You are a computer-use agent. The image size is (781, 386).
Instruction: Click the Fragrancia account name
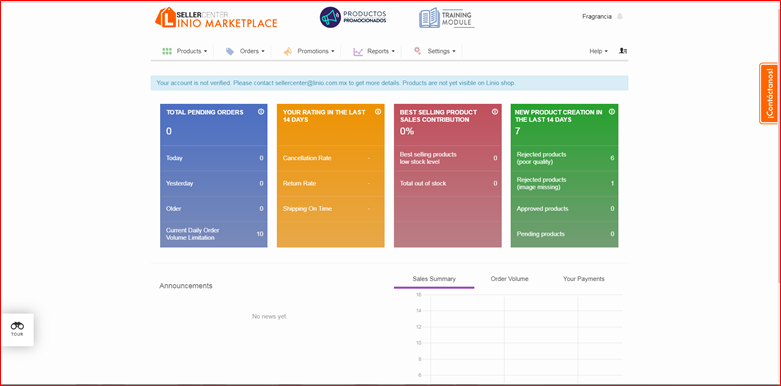[x=597, y=16]
